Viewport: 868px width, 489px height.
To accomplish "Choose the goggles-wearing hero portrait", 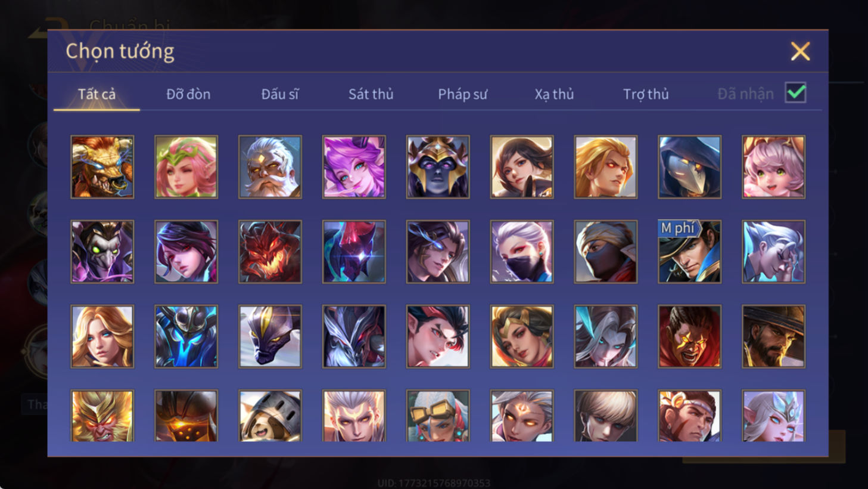I will point(438,416).
